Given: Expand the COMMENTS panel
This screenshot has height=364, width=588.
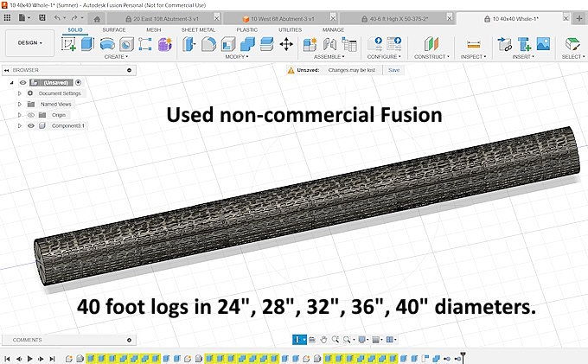Looking at the screenshot, I should 129,340.
